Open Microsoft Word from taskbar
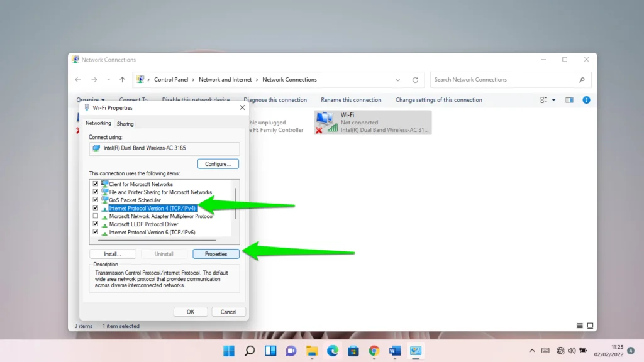The image size is (644, 362). click(395, 351)
